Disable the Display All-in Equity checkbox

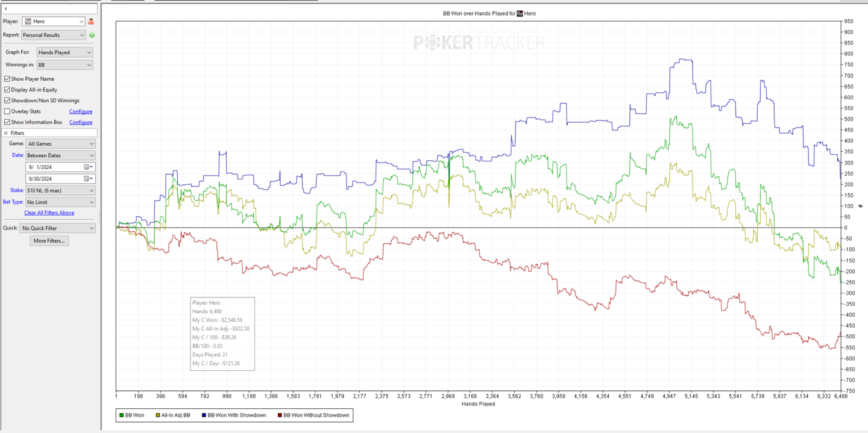pyautogui.click(x=7, y=90)
